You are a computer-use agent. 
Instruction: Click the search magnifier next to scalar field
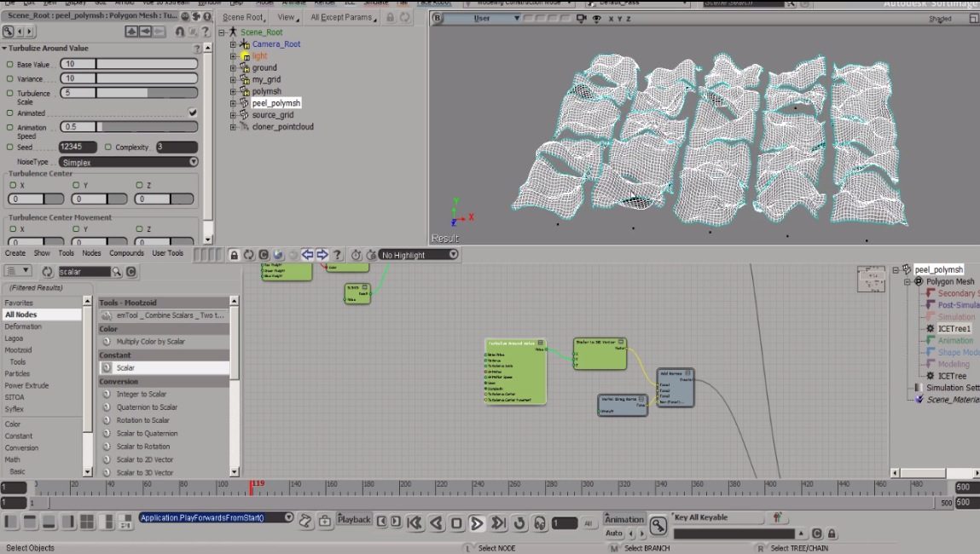coord(117,272)
